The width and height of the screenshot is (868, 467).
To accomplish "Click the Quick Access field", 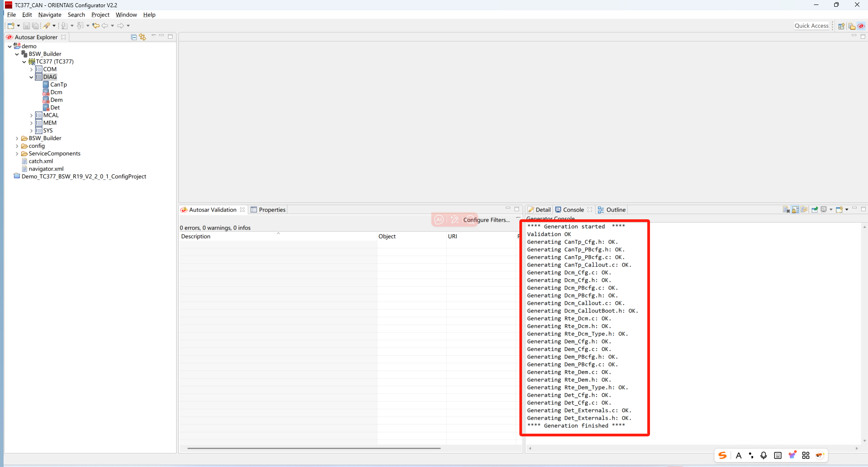I will (x=811, y=26).
